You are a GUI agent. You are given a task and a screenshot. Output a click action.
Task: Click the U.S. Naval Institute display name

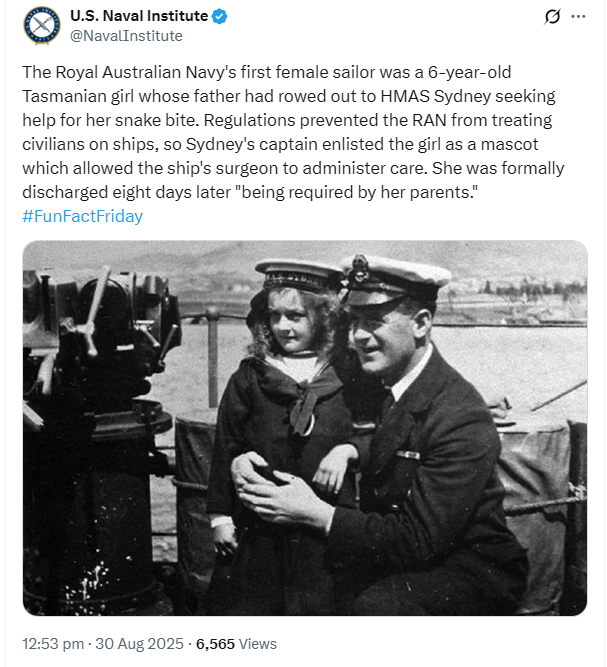[x=139, y=16]
